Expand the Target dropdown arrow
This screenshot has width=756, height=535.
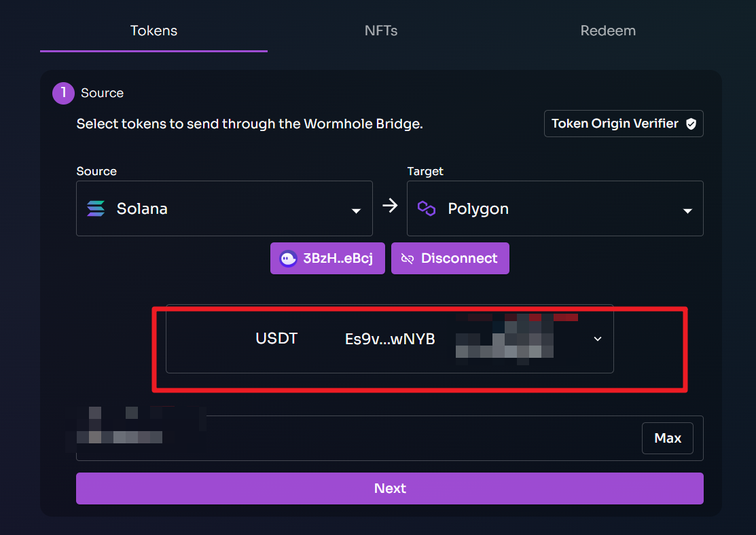[x=687, y=210]
